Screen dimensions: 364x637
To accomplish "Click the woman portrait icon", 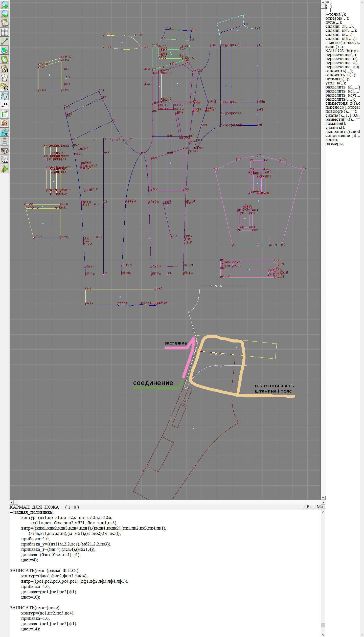I will tap(5, 123).
